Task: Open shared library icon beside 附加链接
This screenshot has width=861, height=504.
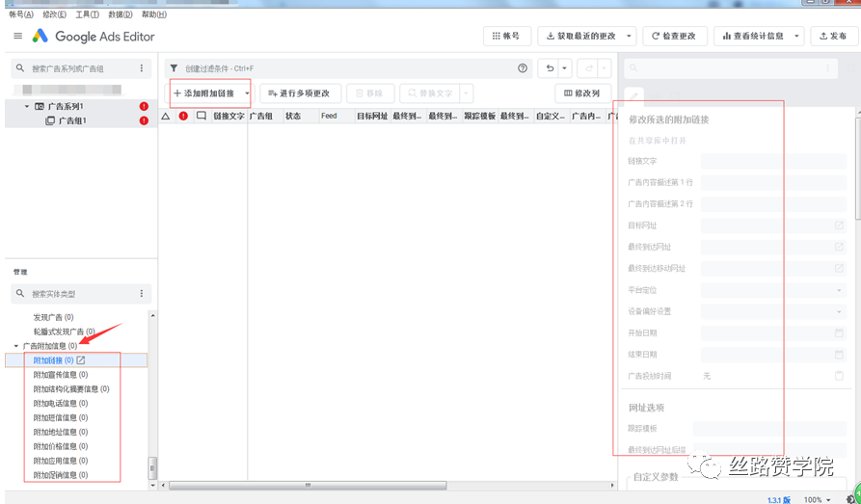Action: click(81, 360)
